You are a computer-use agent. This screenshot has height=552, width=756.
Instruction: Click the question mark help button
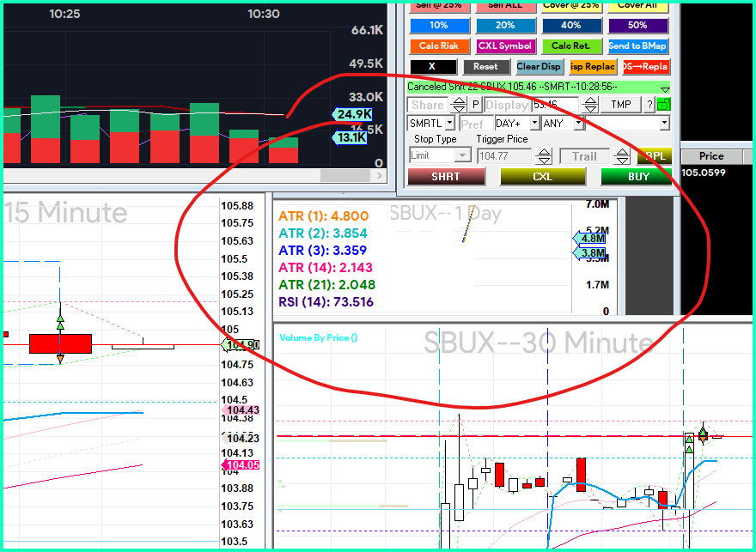(649, 105)
